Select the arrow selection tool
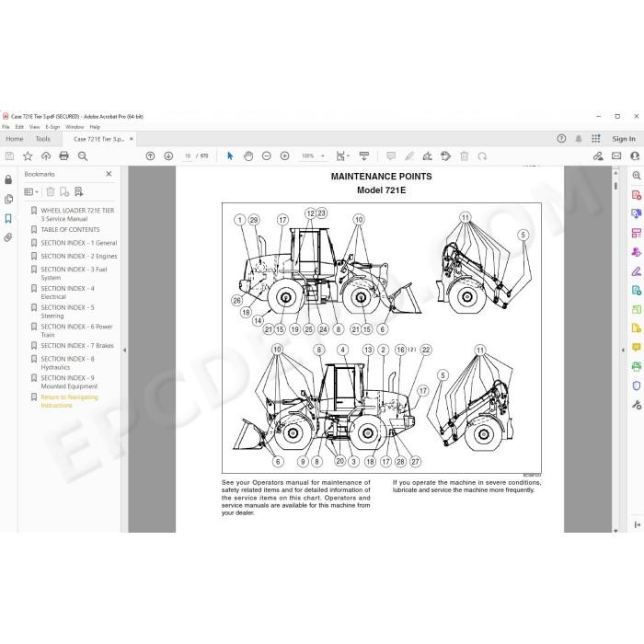This screenshot has width=644, height=644. click(x=230, y=156)
